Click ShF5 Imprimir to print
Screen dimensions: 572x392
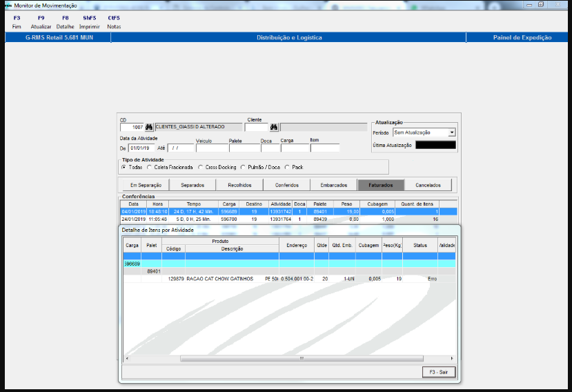click(90, 22)
